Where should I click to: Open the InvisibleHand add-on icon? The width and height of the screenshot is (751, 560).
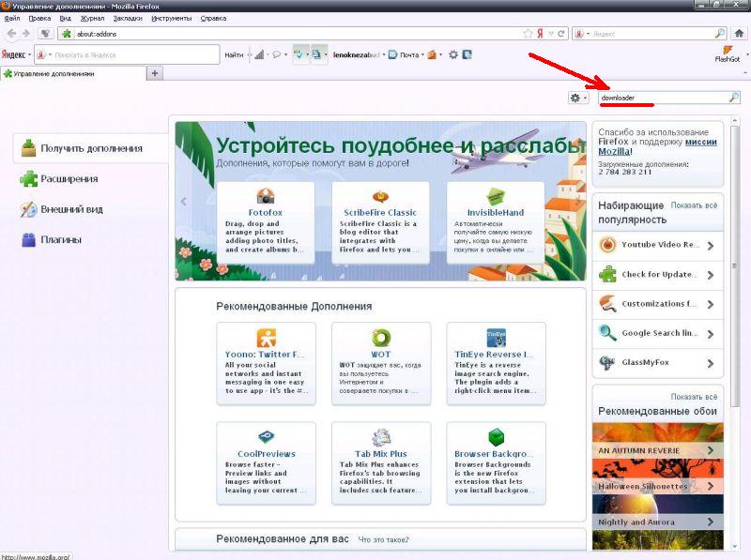(496, 196)
